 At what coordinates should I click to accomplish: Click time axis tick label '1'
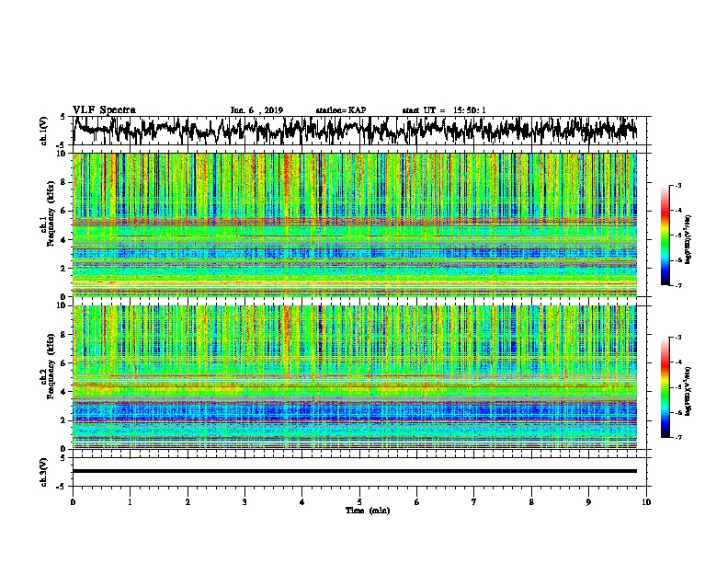(x=131, y=502)
